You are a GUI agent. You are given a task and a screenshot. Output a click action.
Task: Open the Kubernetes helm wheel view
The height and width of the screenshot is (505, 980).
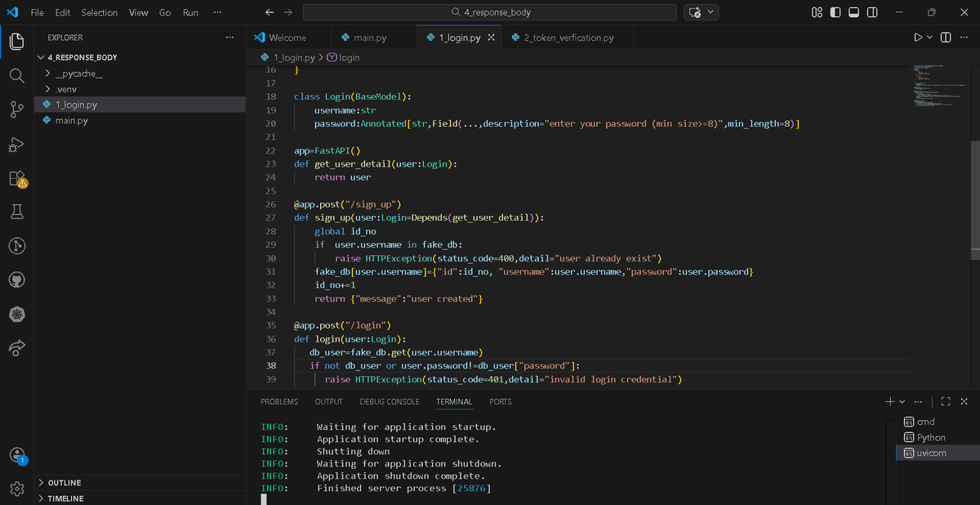pos(17,315)
